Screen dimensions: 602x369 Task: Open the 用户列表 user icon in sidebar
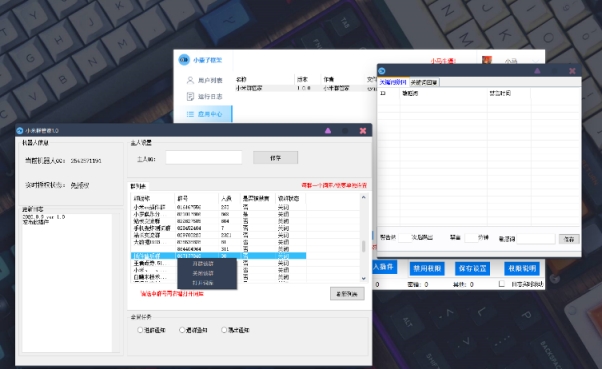point(190,80)
